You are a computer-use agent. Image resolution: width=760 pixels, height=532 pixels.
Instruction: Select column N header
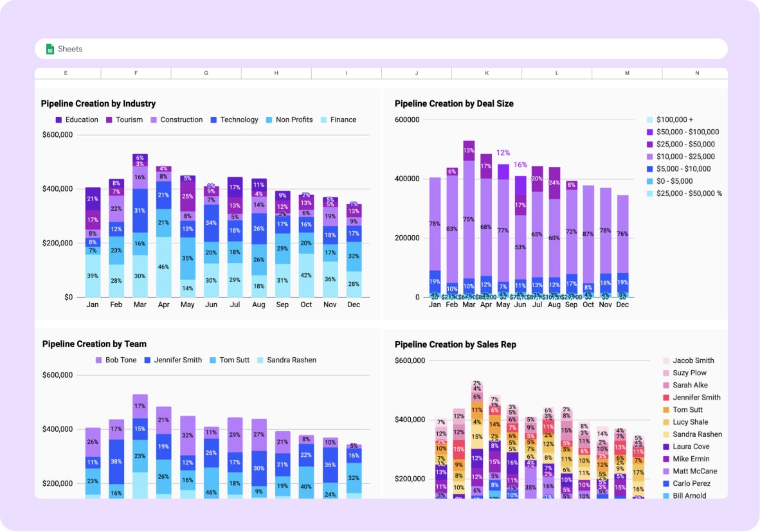coord(696,73)
